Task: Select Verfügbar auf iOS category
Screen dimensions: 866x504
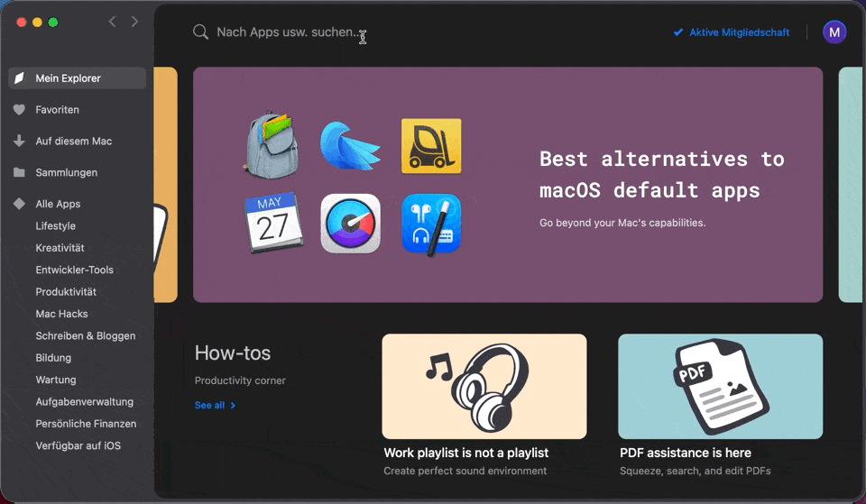Action: coord(78,445)
